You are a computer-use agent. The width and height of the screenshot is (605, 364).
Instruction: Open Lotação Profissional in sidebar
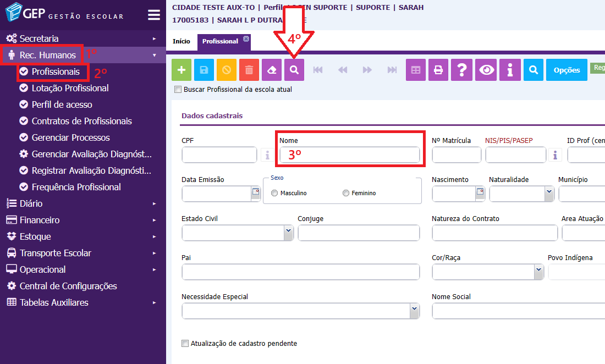[x=70, y=88]
